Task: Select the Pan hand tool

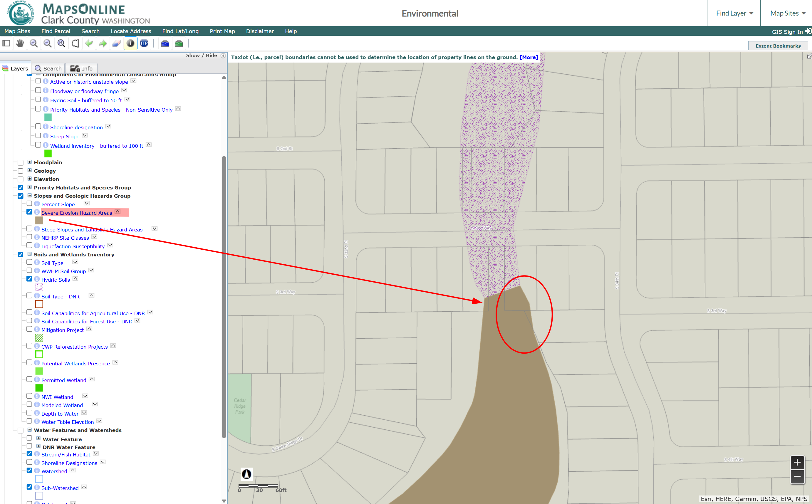Action: [20, 43]
